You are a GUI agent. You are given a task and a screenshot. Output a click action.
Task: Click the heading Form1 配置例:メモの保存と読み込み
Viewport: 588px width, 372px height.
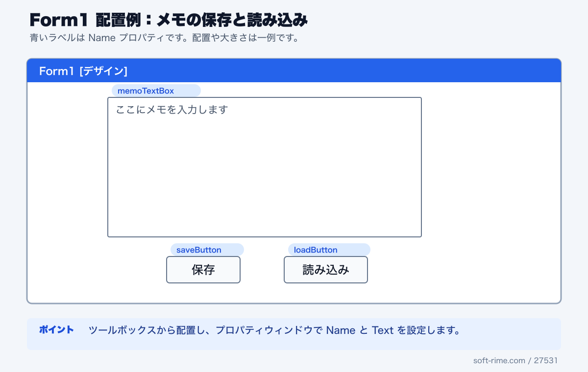point(169,21)
